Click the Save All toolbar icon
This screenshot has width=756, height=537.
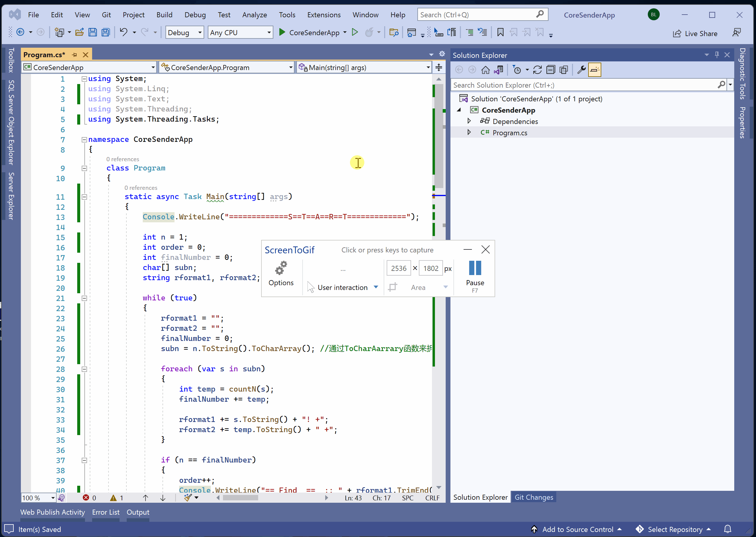[106, 32]
